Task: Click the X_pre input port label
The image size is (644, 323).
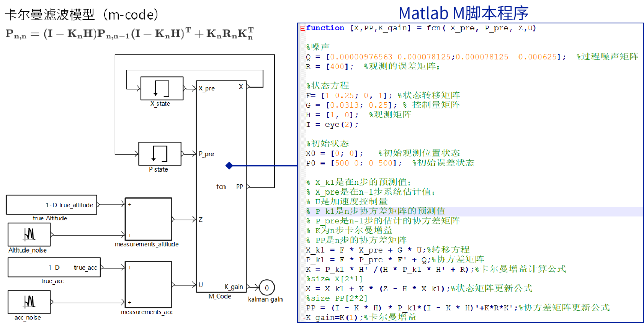Action: pyautogui.click(x=207, y=88)
